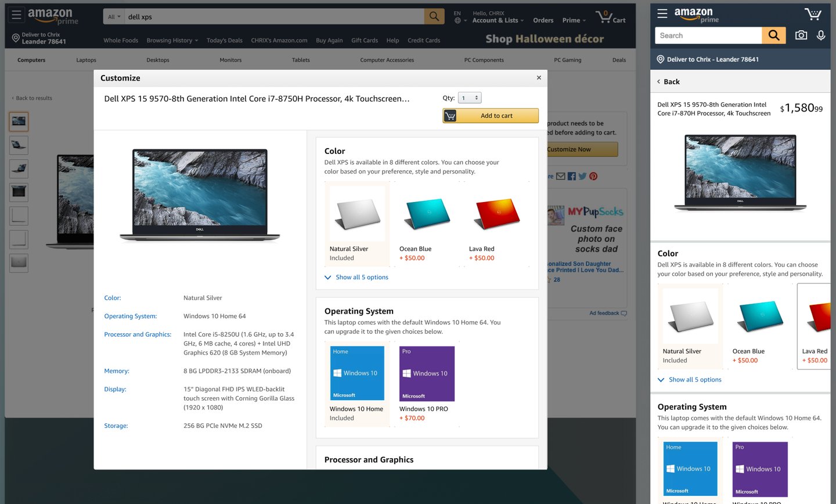Open the Today's Deals menu item
This screenshot has height=504, width=836.
[x=225, y=40]
